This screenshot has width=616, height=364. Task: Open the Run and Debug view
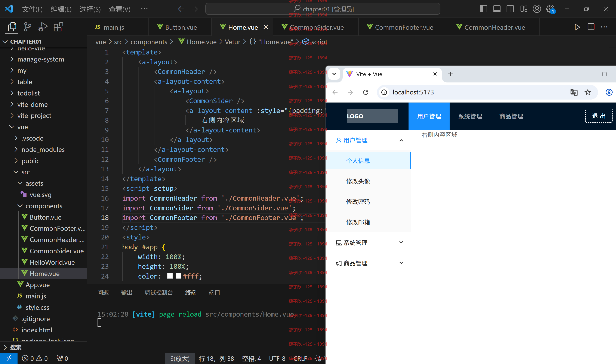click(x=43, y=27)
